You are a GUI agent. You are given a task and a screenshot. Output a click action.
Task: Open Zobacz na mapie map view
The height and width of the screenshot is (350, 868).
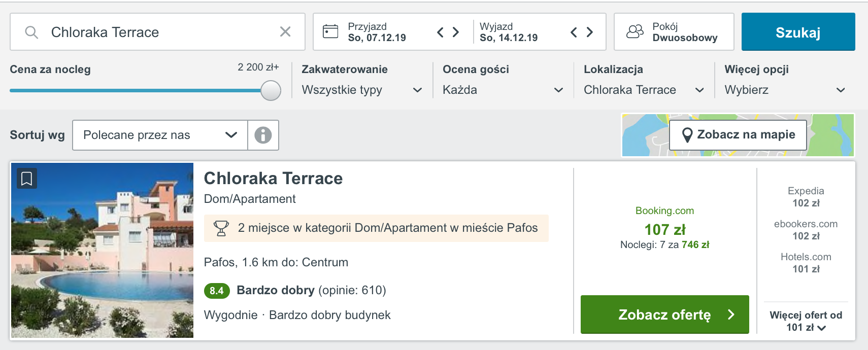[x=738, y=135]
